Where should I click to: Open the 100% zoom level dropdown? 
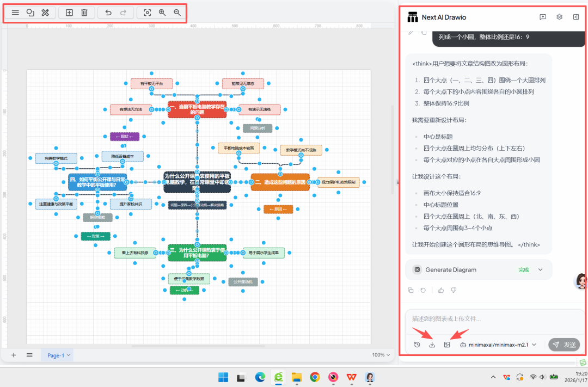(381, 355)
